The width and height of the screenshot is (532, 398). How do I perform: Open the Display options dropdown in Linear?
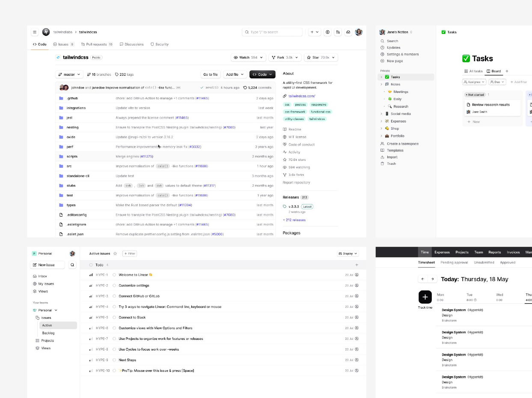tap(348, 254)
